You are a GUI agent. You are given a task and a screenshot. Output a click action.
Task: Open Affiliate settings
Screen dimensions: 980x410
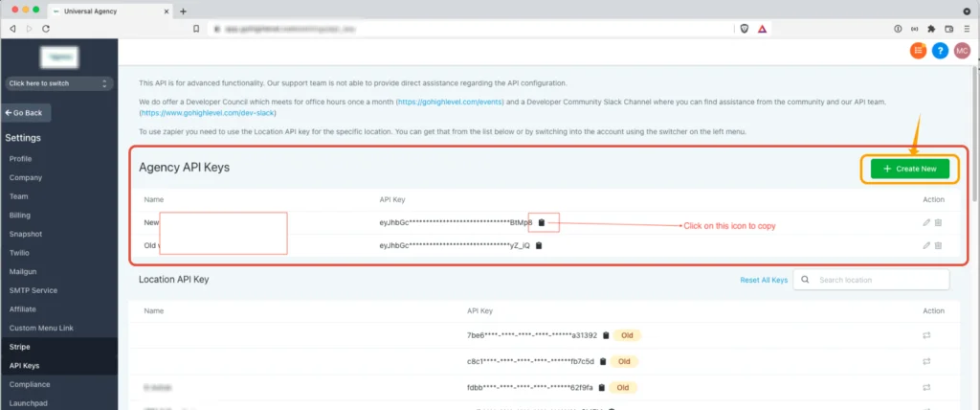tap(23, 309)
